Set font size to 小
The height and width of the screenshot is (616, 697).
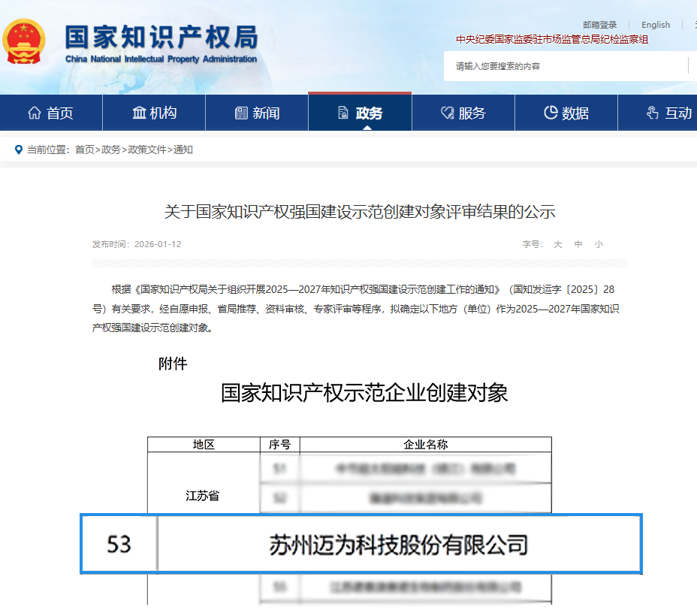tap(599, 244)
